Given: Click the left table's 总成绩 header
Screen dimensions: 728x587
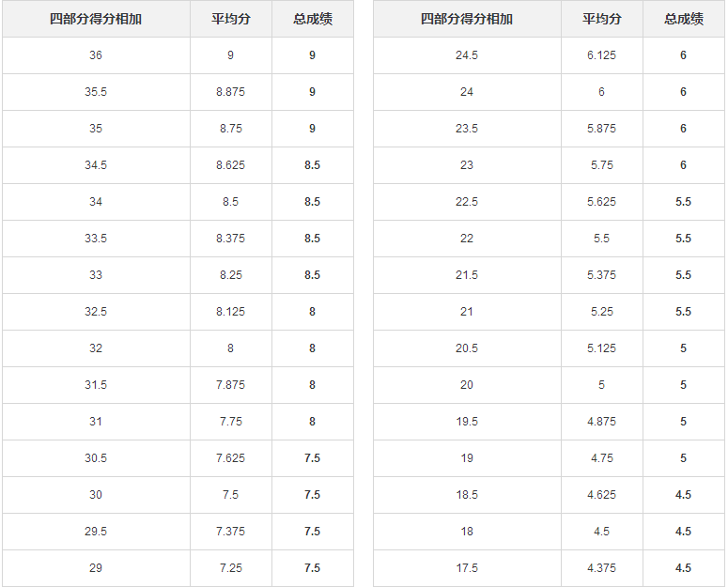Looking at the screenshot, I should pyautogui.click(x=312, y=19).
